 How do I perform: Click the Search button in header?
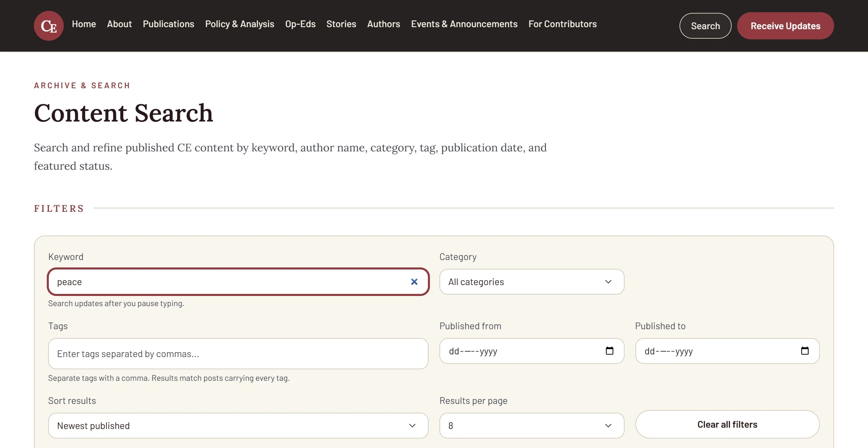(705, 26)
